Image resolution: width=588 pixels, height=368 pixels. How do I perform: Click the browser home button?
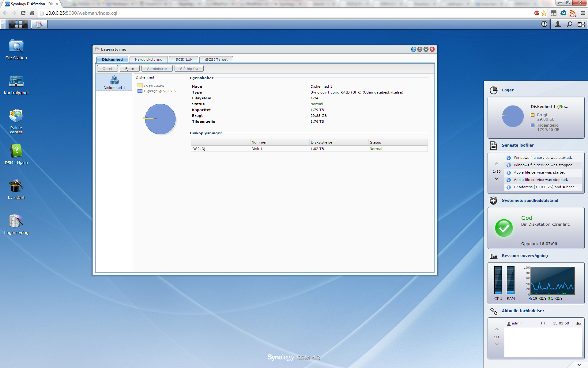point(32,13)
